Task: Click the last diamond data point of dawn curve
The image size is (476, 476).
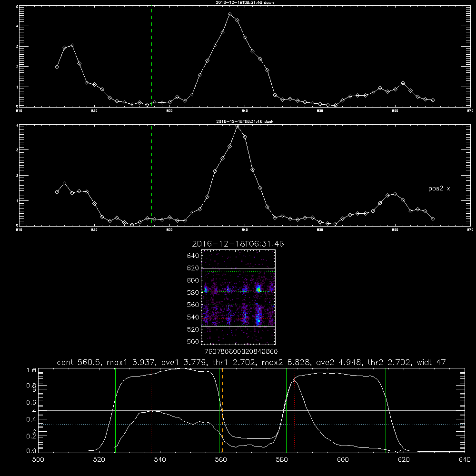Action: click(433, 100)
